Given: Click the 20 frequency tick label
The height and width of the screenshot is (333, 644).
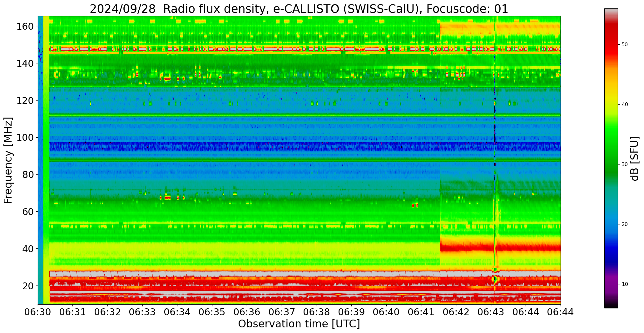Looking at the screenshot, I should [28, 286].
